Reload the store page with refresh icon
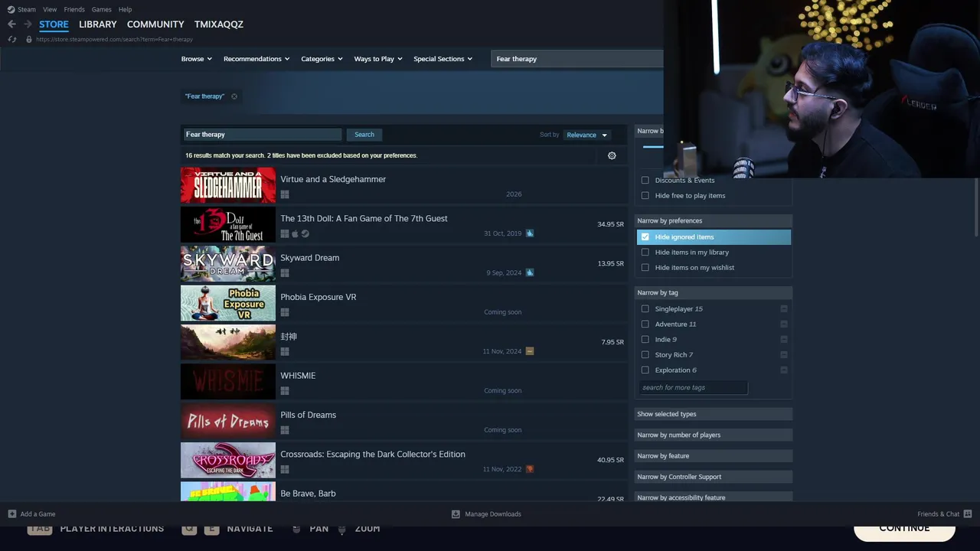The image size is (980, 551). click(x=12, y=39)
